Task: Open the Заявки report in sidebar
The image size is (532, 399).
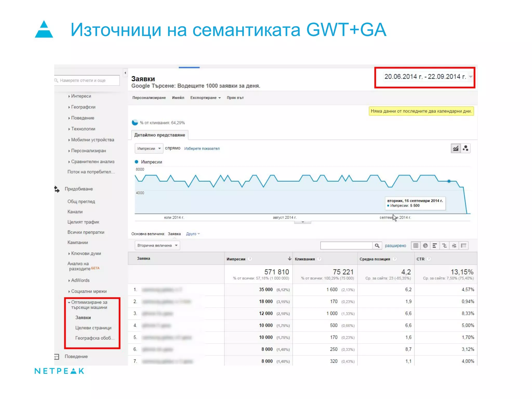Action: point(83,317)
